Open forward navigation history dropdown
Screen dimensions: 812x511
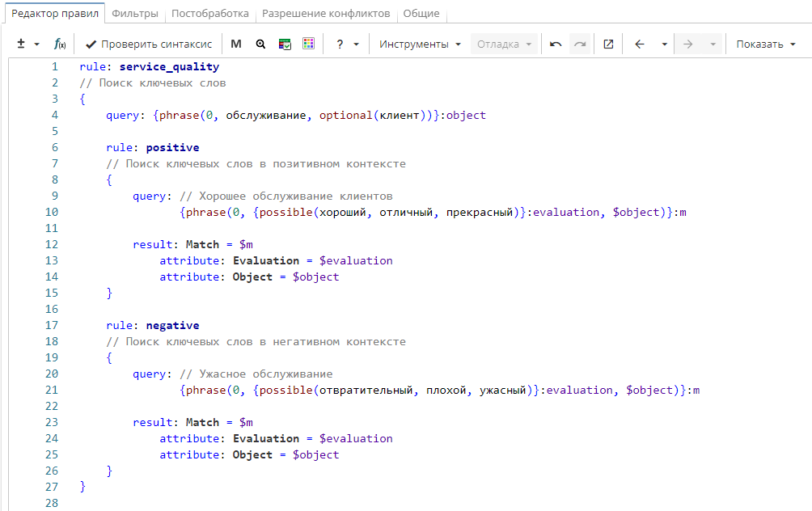tap(713, 44)
